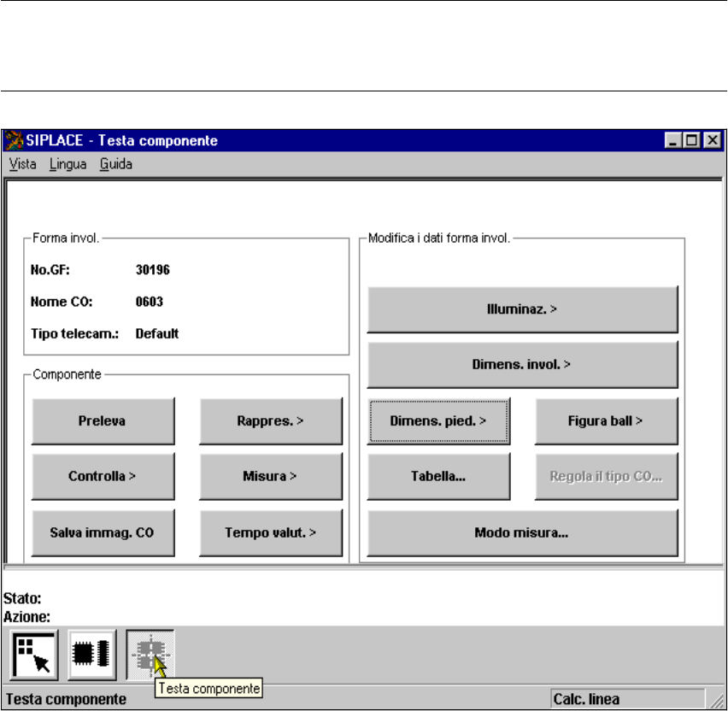Expand Tempo valut. options

[x=271, y=532]
